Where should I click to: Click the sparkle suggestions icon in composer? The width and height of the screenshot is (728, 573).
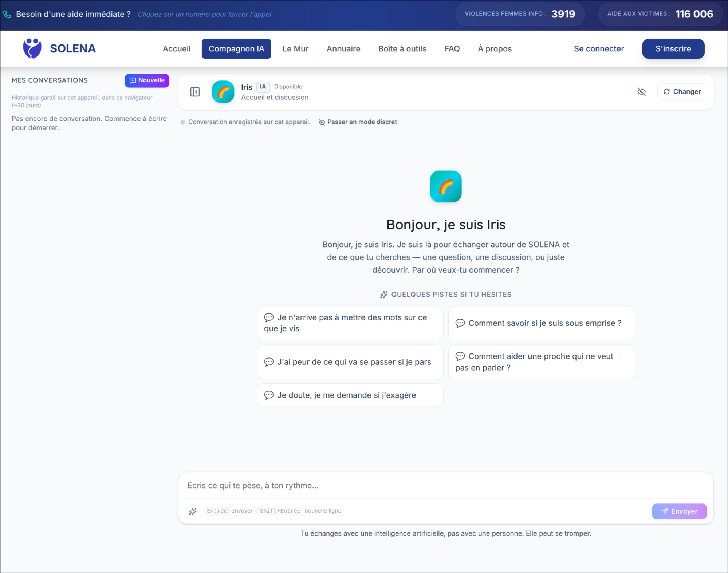click(x=193, y=511)
